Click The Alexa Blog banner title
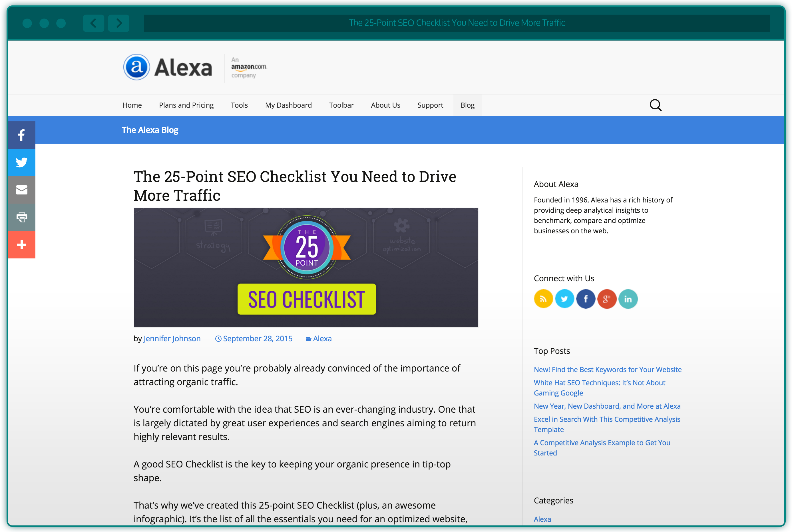This screenshot has width=792, height=532. click(x=150, y=130)
